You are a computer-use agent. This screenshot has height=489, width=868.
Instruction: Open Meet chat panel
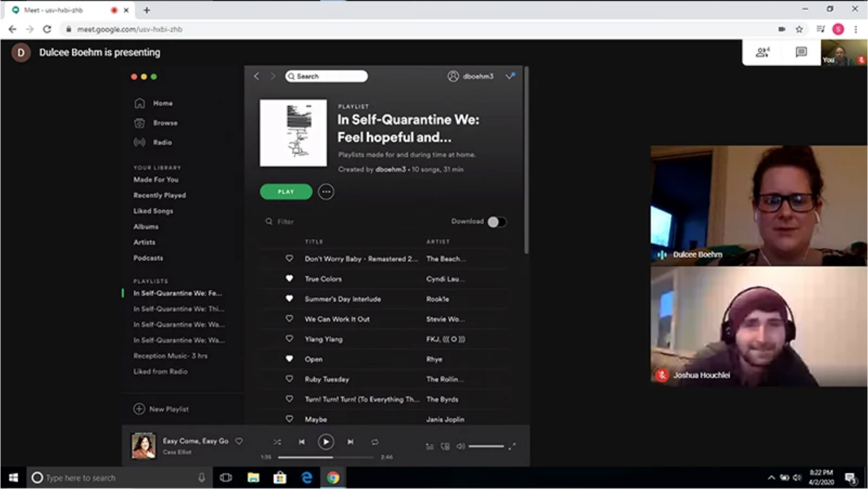801,52
